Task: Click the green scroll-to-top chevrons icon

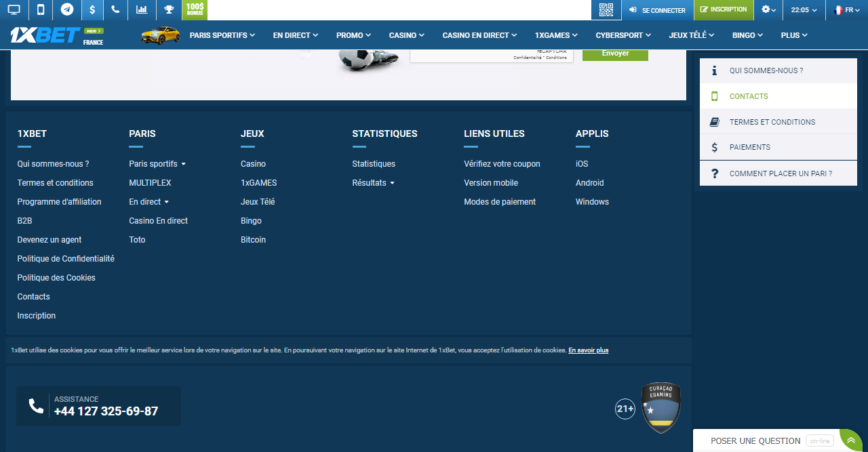Action: coord(851,440)
